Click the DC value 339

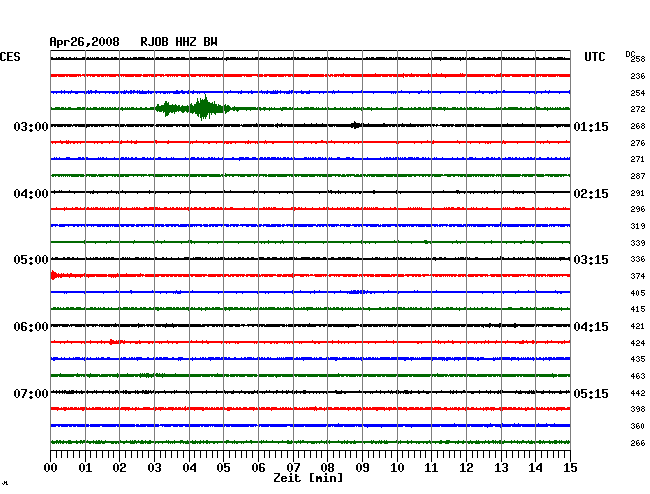(x=638, y=243)
